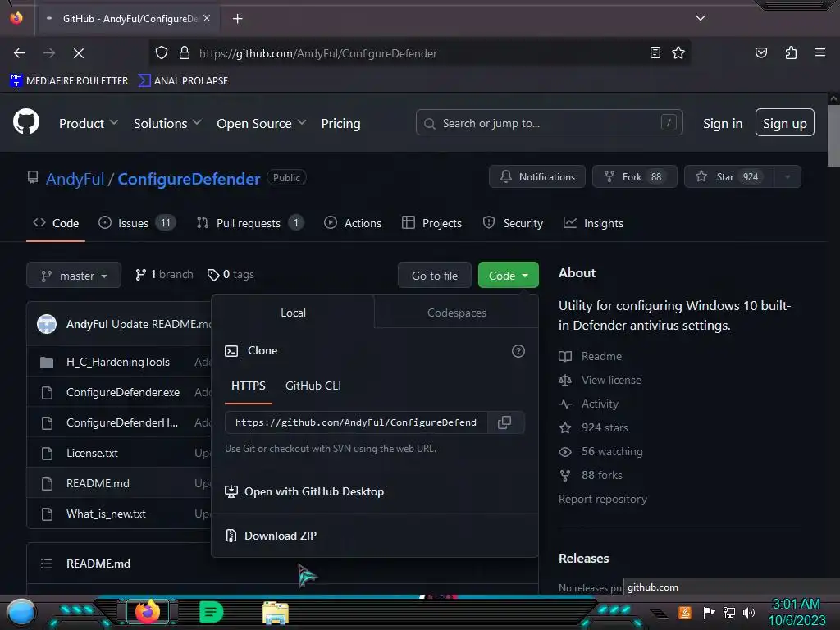The width and height of the screenshot is (840, 630).
Task: Open the Firefox extensions puzzle icon
Action: 791,52
